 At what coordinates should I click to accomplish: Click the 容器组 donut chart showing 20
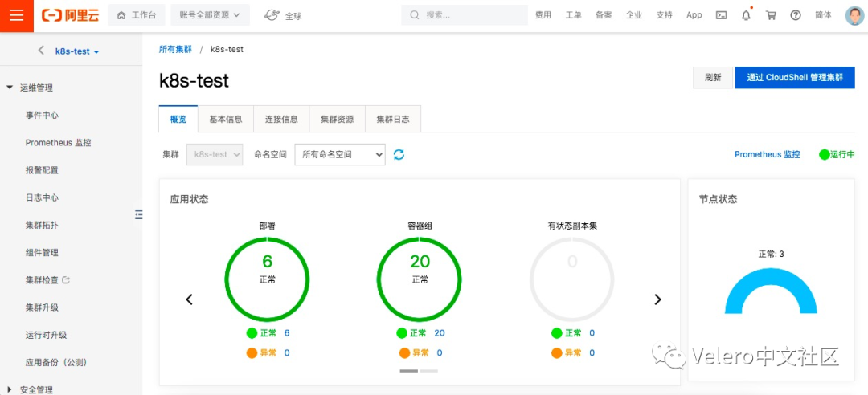420,279
